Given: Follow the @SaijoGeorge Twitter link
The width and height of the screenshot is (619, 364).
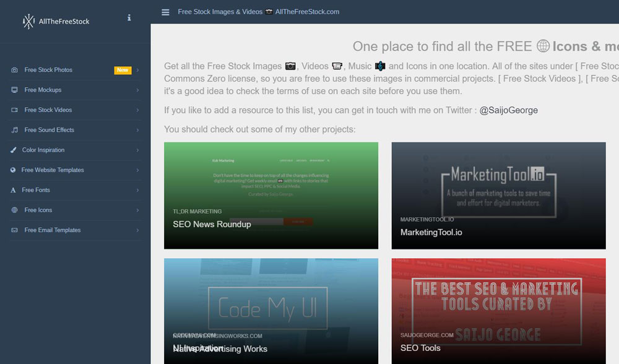Looking at the screenshot, I should [508, 110].
